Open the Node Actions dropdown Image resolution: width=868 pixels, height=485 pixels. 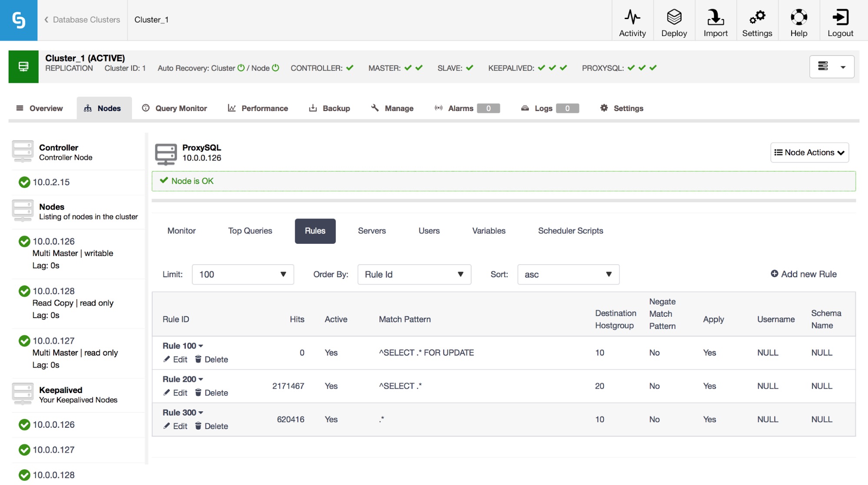coord(809,152)
